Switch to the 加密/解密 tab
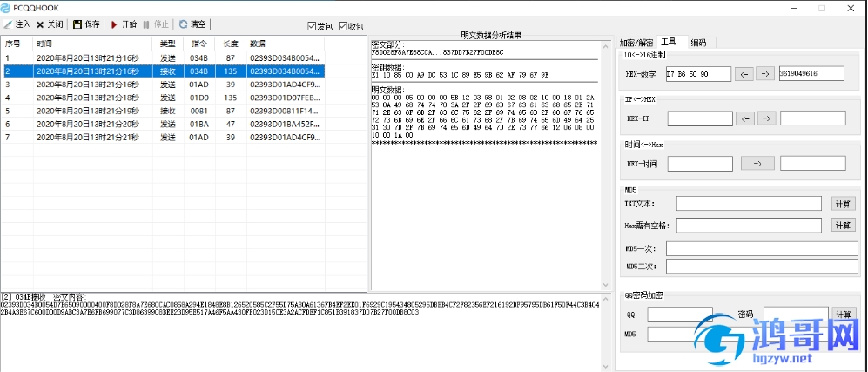This screenshot has height=372, width=868. [x=636, y=43]
